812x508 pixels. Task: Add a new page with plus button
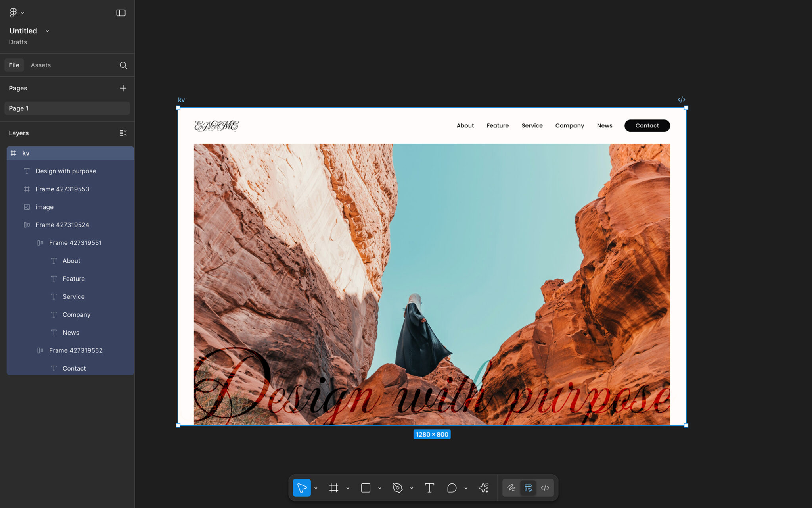tap(123, 88)
